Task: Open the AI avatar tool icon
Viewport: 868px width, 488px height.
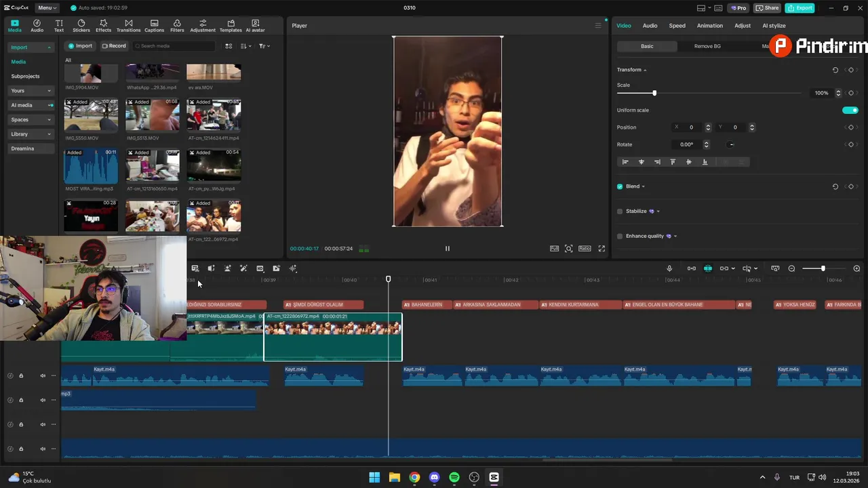Action: coord(255,26)
